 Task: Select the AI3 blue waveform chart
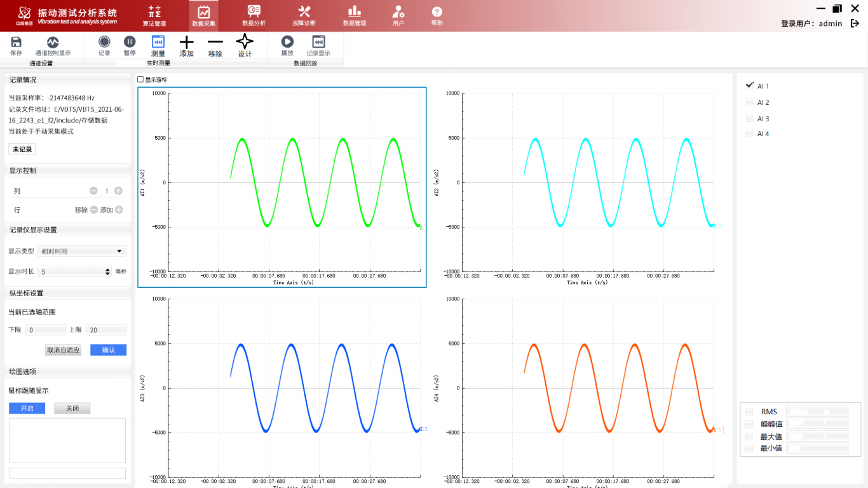coord(282,390)
